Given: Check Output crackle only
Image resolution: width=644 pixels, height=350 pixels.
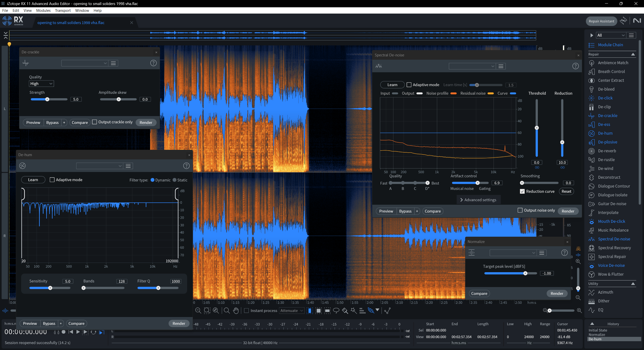Looking at the screenshot, I should (95, 122).
